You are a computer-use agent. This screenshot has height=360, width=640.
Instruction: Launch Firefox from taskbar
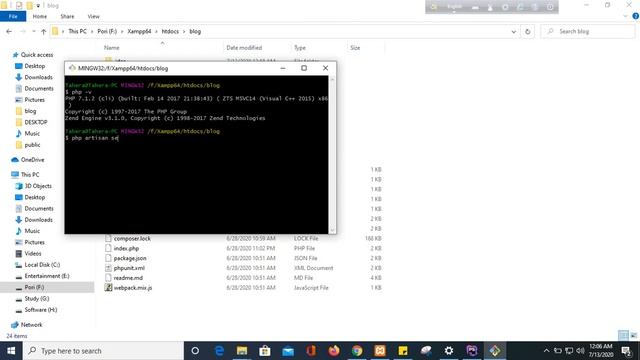point(334,351)
